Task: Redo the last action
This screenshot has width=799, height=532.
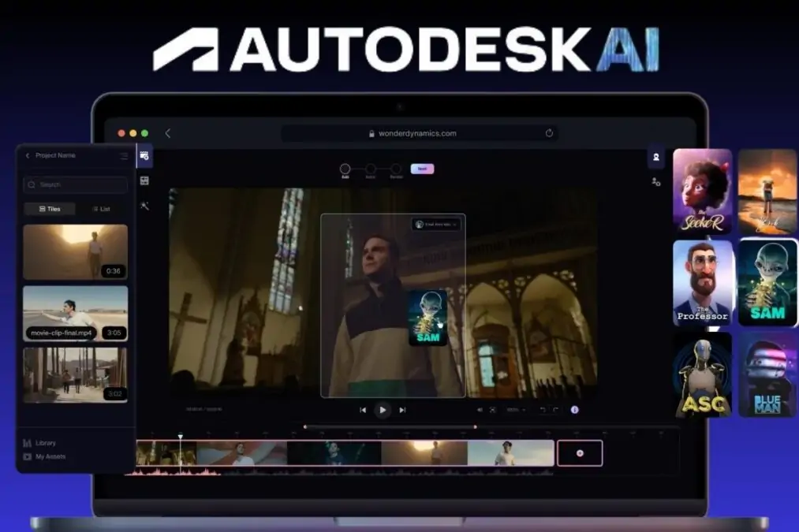Action: 555,410
